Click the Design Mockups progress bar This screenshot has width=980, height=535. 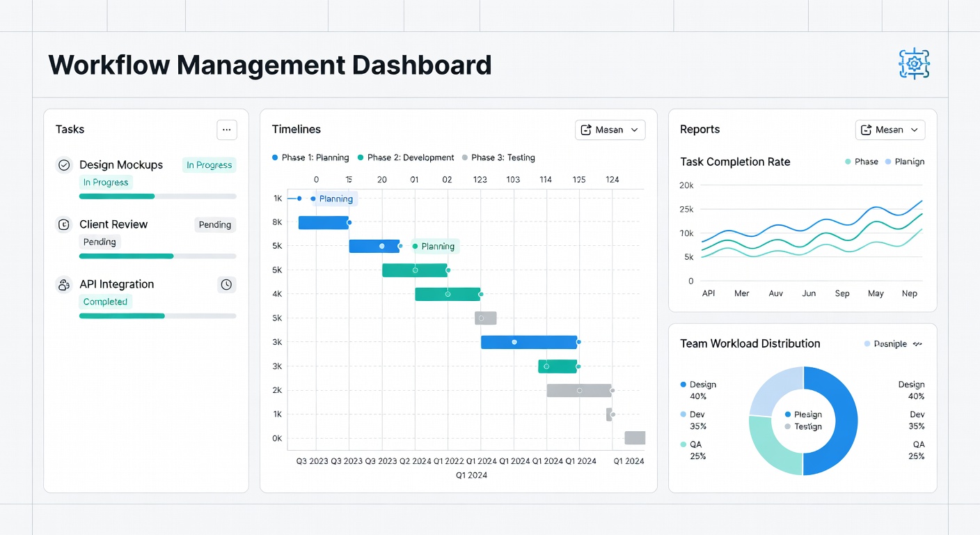[158, 196]
